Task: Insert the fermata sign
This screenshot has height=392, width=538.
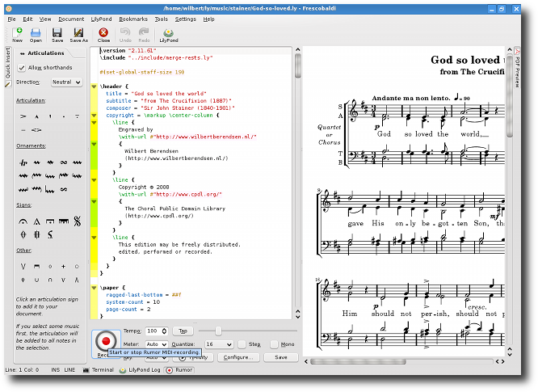Action: point(23,221)
